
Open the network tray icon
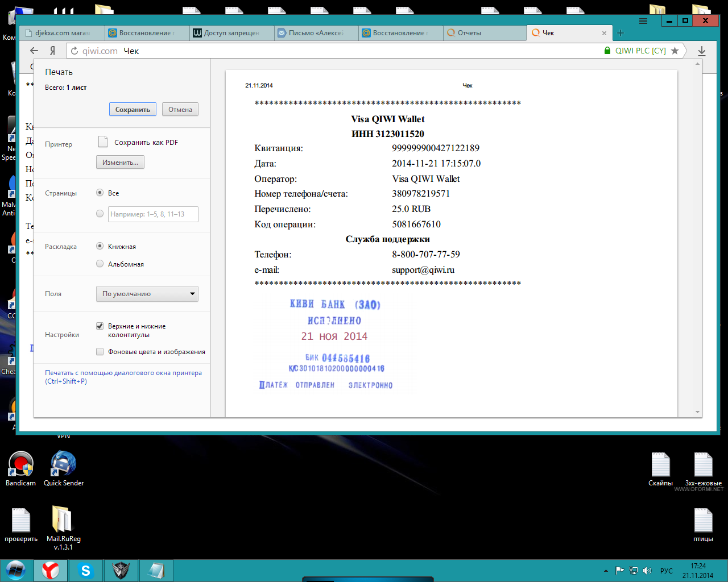coord(634,571)
